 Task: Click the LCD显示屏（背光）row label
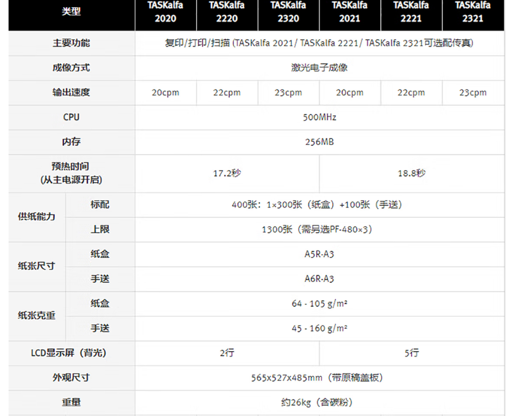point(69,353)
